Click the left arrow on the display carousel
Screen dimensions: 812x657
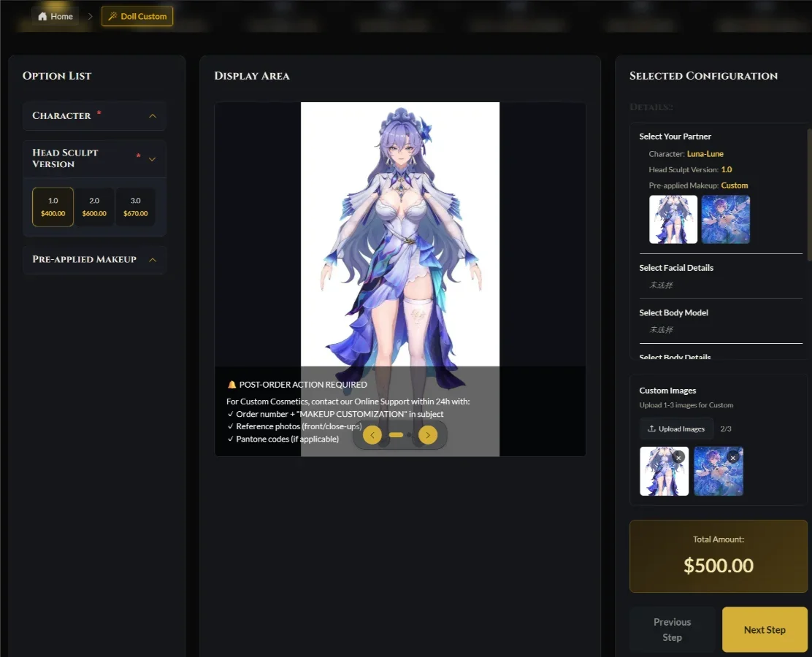[x=372, y=434]
